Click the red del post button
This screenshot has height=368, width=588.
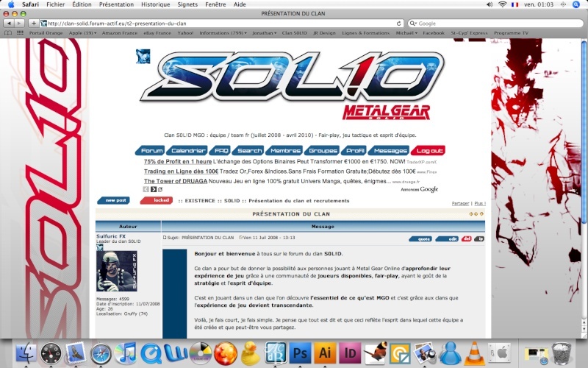point(466,238)
